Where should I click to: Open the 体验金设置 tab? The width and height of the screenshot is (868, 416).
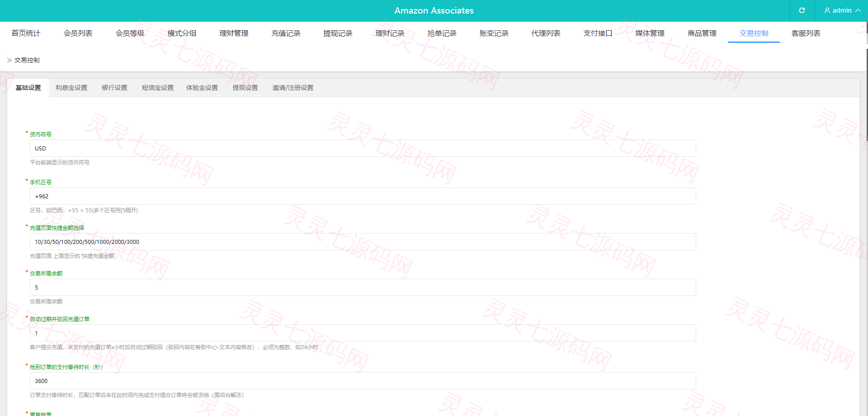pos(202,88)
